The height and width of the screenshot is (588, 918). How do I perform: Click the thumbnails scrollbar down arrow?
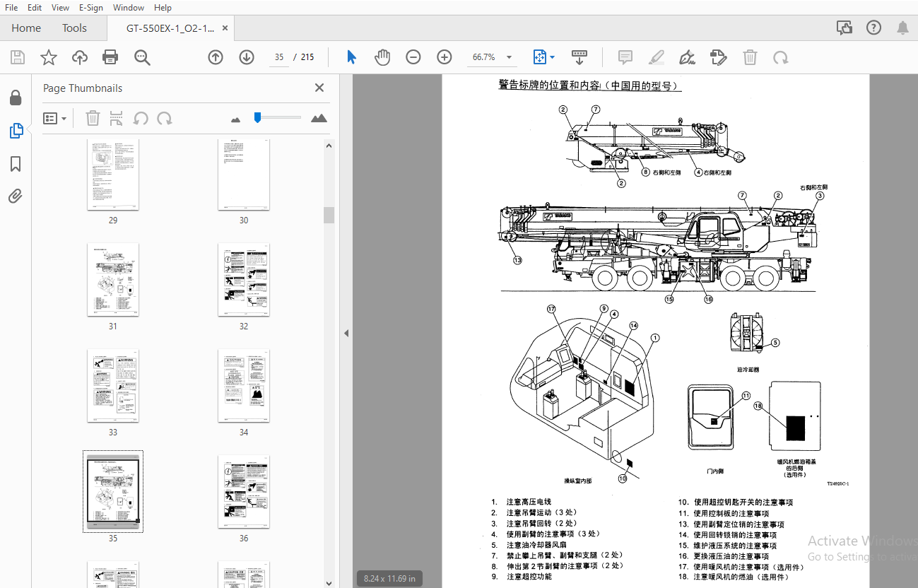click(329, 582)
